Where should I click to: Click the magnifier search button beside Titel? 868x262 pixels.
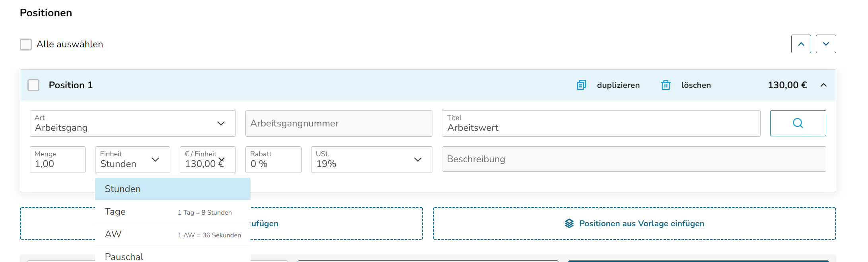point(798,123)
